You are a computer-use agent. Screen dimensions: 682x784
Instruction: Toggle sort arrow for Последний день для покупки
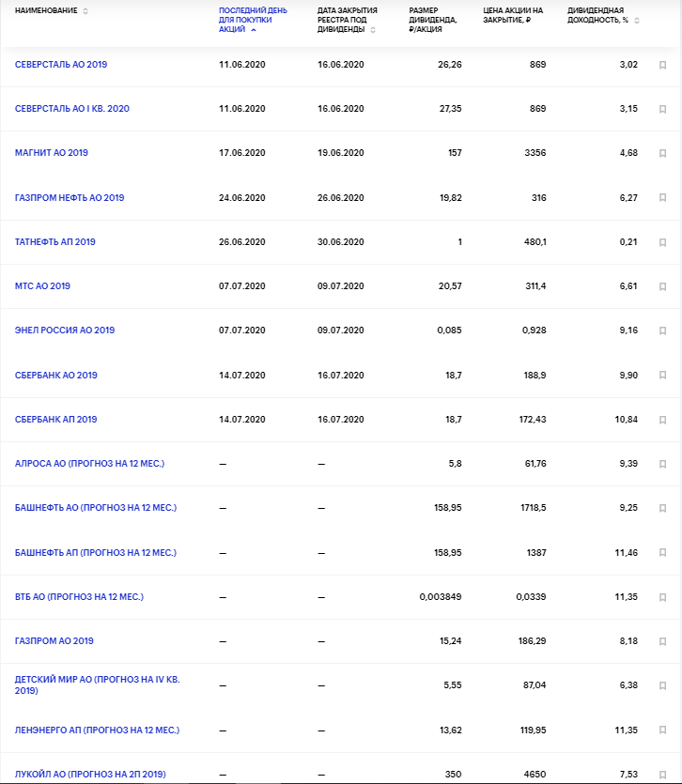click(x=254, y=30)
